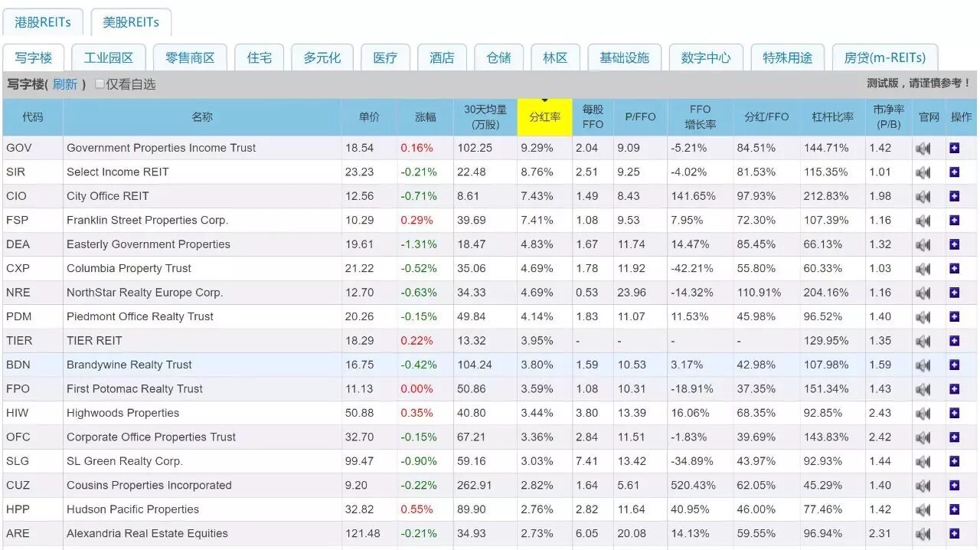Open the 多元化 category tab
The image size is (980, 550).
(322, 57)
